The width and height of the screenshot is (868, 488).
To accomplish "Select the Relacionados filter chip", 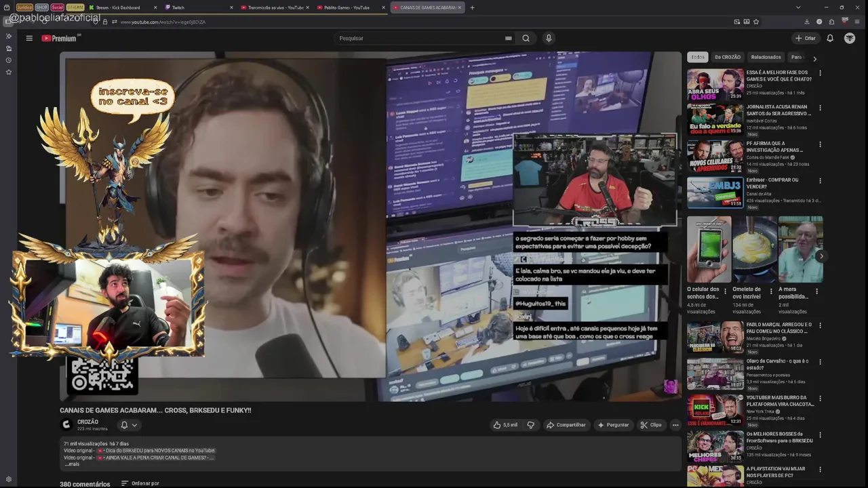I will click(766, 57).
